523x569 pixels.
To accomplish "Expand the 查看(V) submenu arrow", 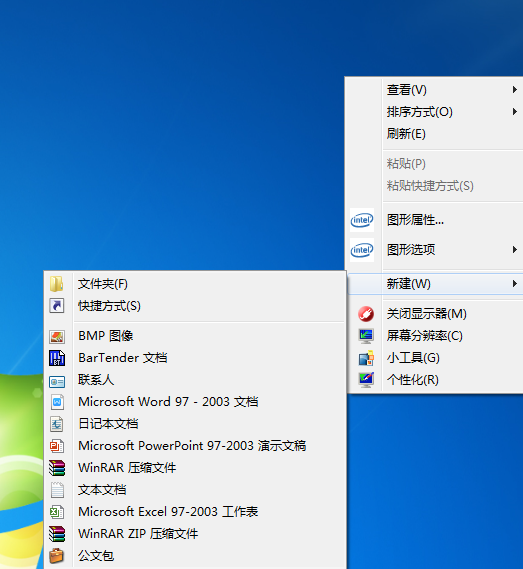I will click(x=515, y=90).
